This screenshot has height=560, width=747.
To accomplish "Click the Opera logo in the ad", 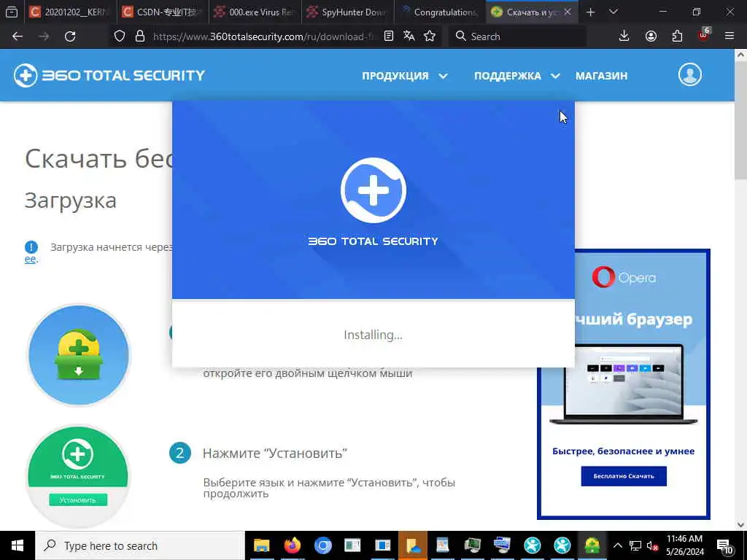I will pos(624,277).
